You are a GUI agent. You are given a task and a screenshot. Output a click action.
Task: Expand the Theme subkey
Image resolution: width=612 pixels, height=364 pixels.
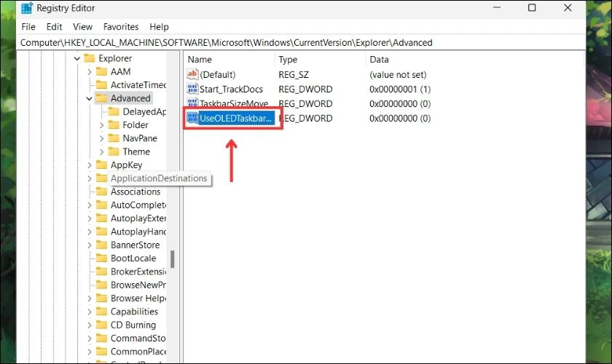coord(101,151)
